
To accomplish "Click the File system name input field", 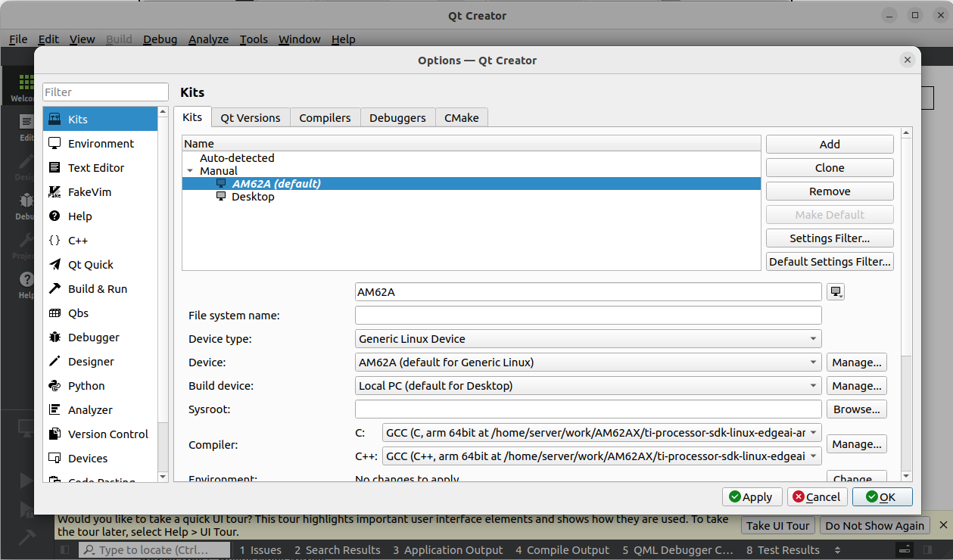I will 588,316.
